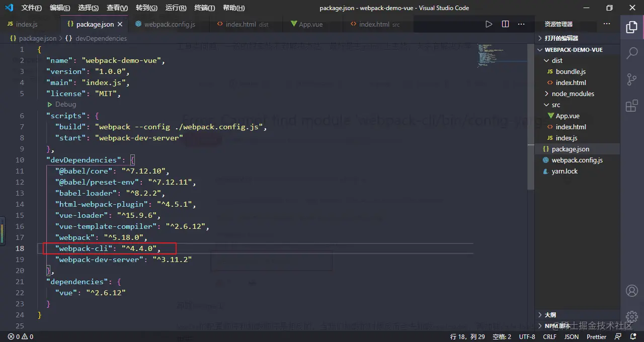644x342 pixels.
Task: Switch to the package.json editor tab
Action: [x=95, y=24]
